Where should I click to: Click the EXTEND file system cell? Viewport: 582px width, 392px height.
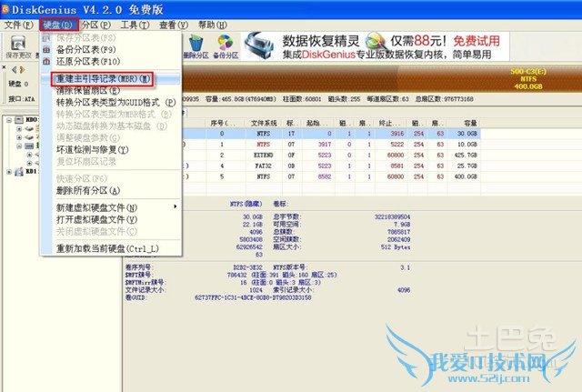[264, 155]
